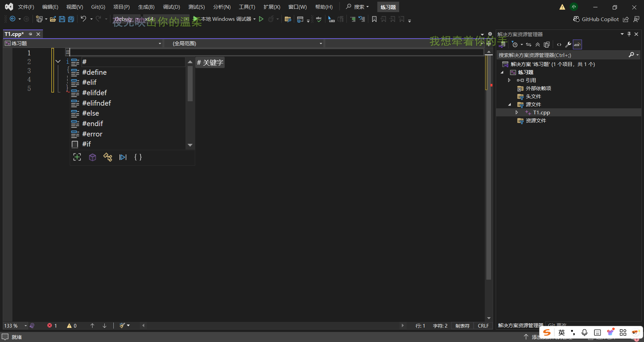Screen dimensions: 644x342
Task: Click the 搜索 button in title bar
Action: coord(358,7)
